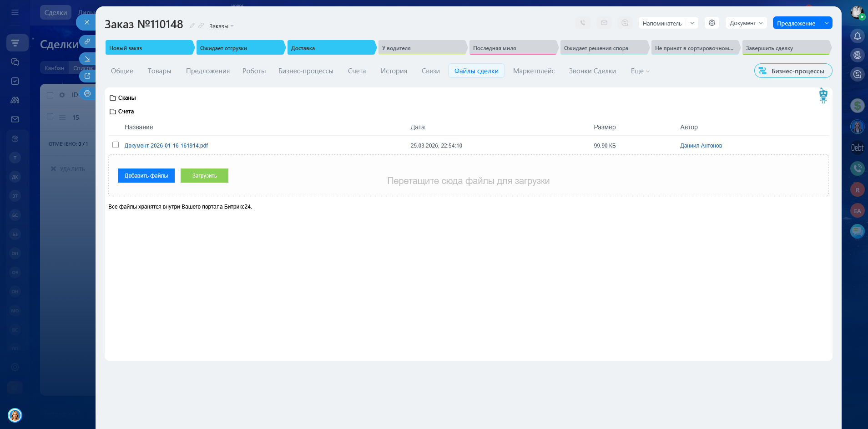The height and width of the screenshot is (429, 868).
Task: Switch to the Товары tab
Action: click(159, 71)
